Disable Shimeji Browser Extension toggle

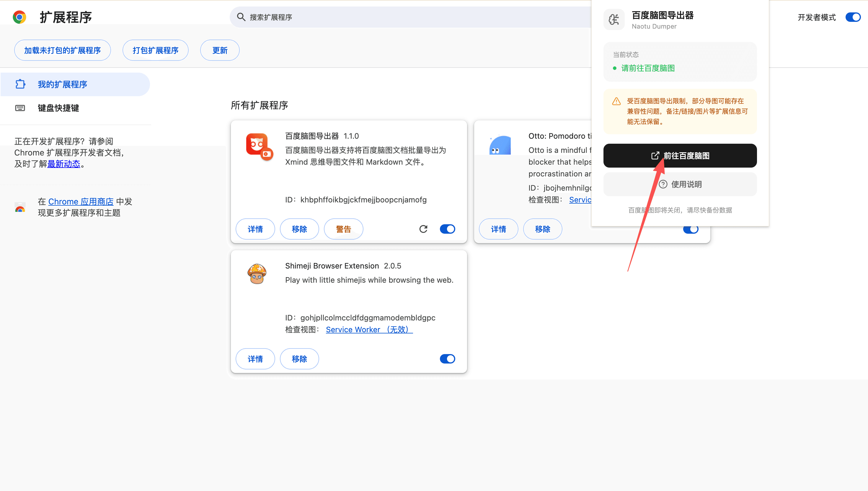pyautogui.click(x=447, y=359)
